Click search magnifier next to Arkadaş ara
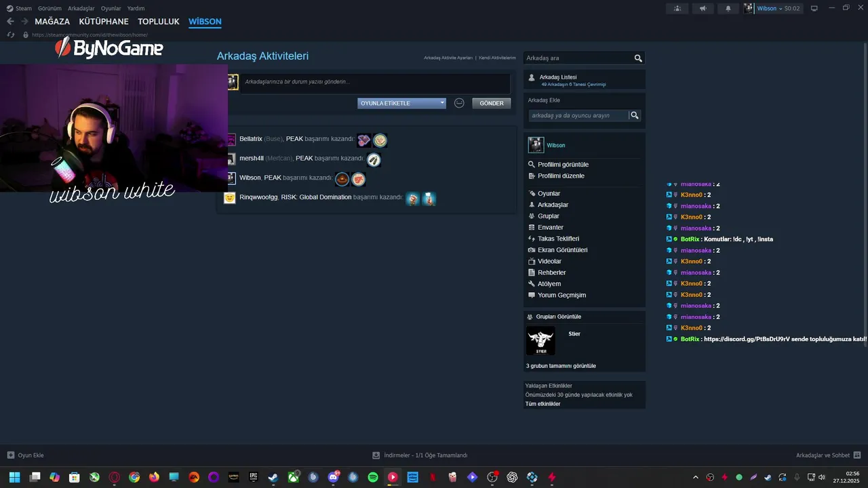868x488 pixels. pyautogui.click(x=638, y=58)
